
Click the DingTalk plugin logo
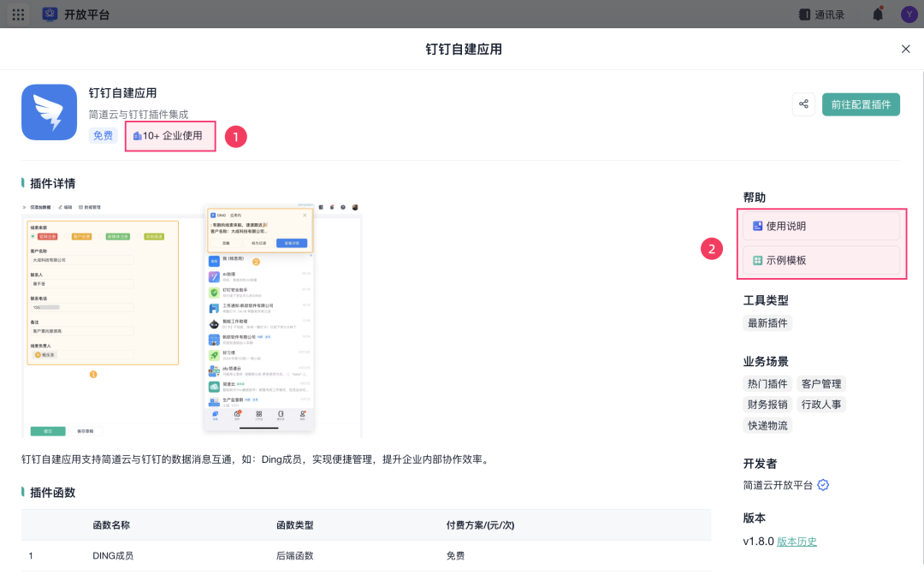(50, 112)
